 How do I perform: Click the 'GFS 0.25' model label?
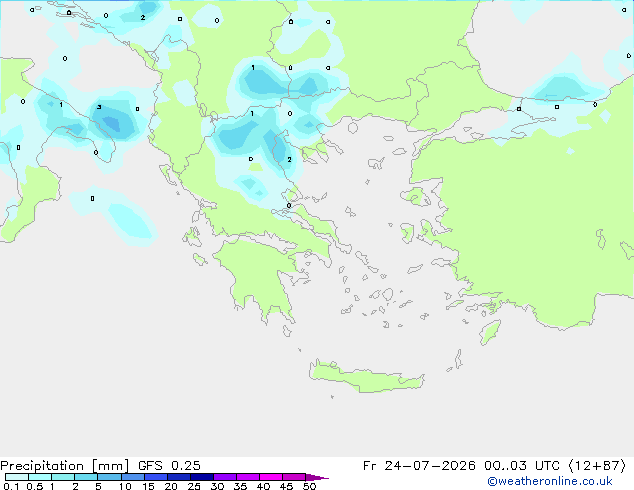pyautogui.click(x=169, y=466)
